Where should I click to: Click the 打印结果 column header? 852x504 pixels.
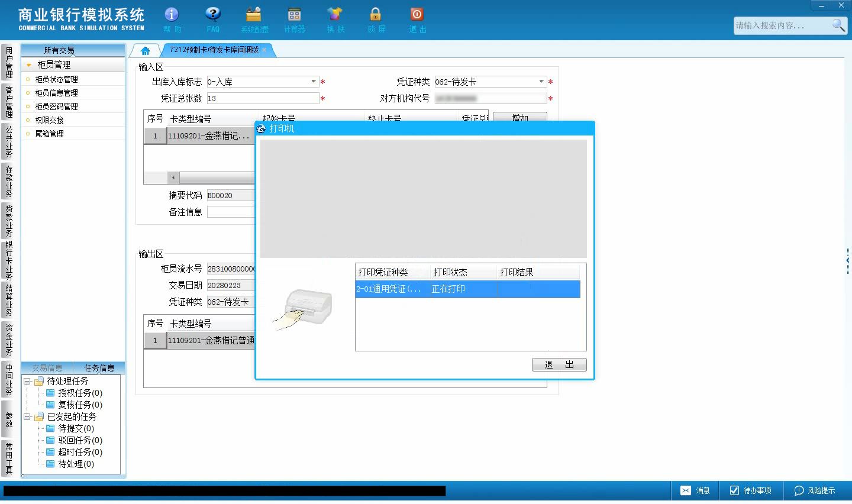click(x=538, y=272)
